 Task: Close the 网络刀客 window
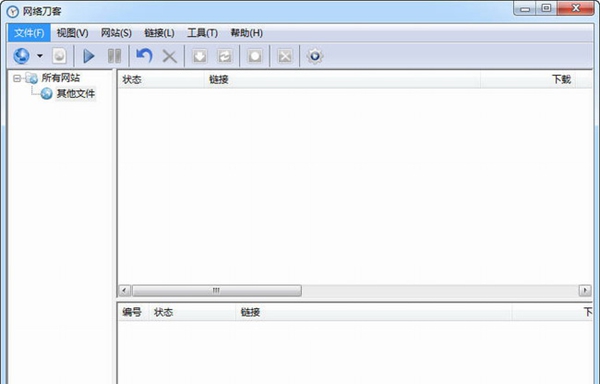click(576, 8)
